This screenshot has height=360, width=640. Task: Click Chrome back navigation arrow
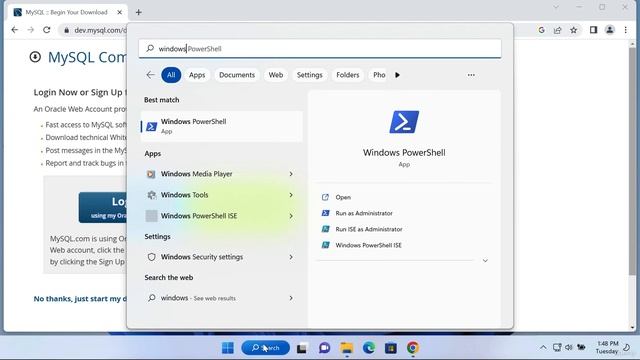pos(15,30)
